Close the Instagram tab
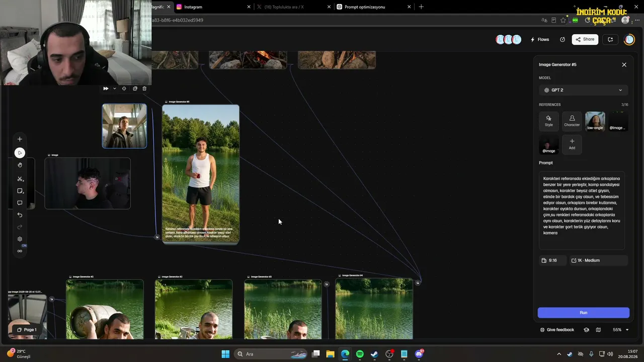 (249, 7)
